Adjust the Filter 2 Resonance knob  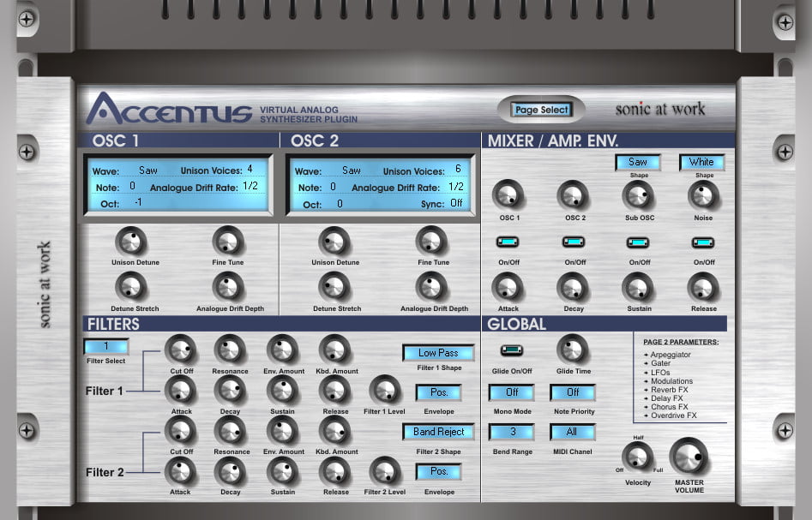point(231,432)
